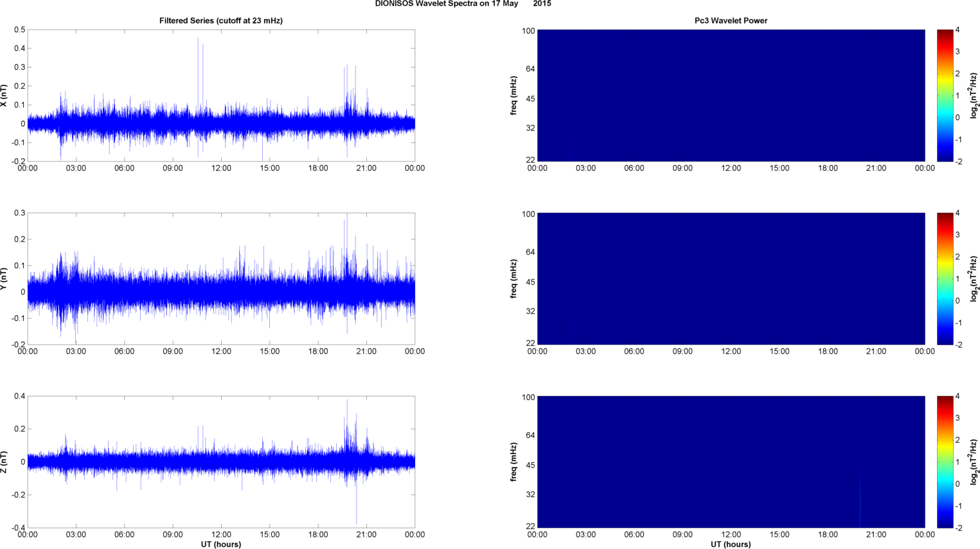Click the Z component filtered time series plot
The image size is (980, 549).
[x=221, y=462]
